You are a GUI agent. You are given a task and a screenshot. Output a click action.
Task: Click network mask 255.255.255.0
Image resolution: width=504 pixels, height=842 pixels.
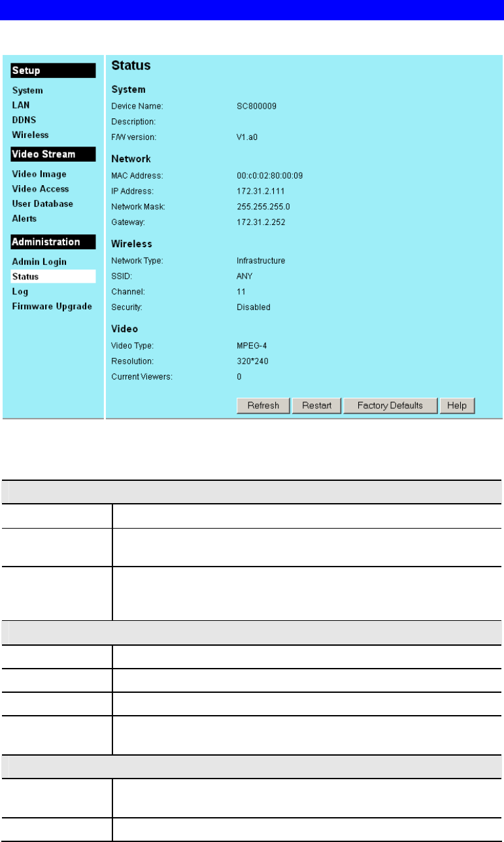[x=263, y=207]
